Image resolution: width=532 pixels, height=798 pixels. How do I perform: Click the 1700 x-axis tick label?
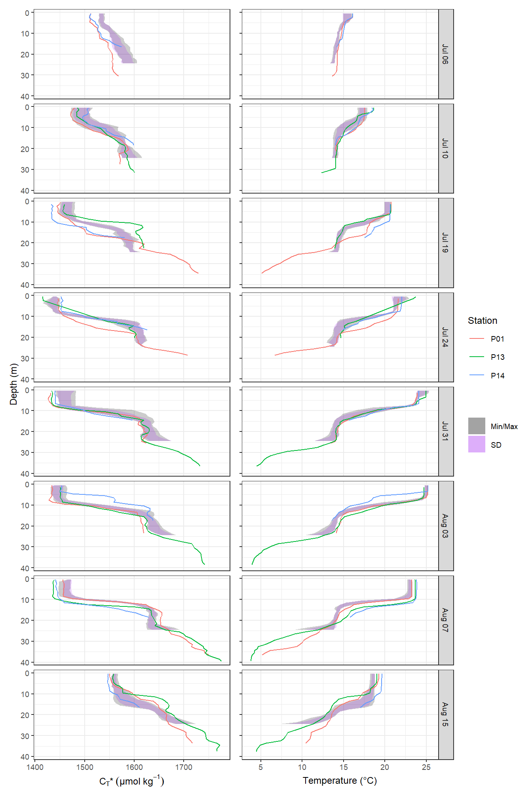click(x=184, y=768)
